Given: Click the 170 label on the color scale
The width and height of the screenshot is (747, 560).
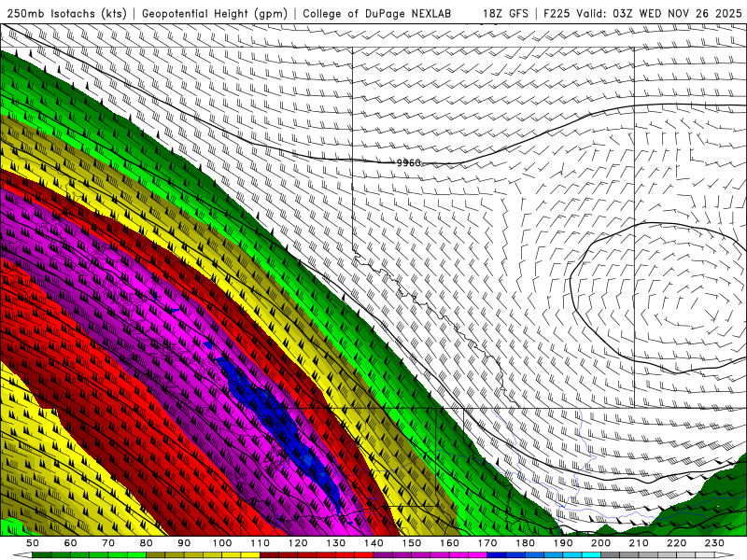Looking at the screenshot, I should [486, 543].
